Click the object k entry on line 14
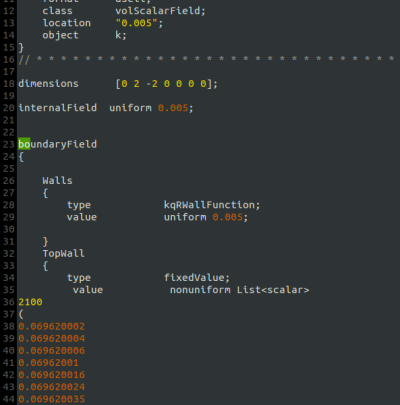400x405 pixels. (x=84, y=35)
